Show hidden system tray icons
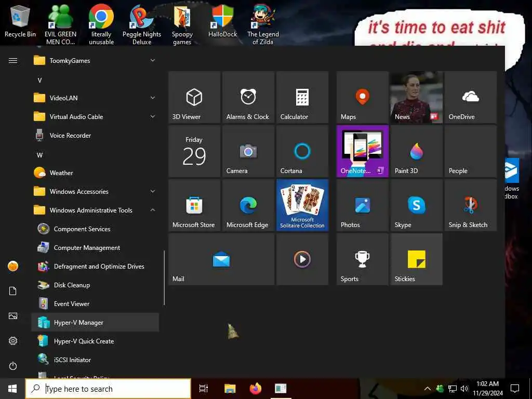Viewport: 532px width, 399px height. (x=428, y=389)
